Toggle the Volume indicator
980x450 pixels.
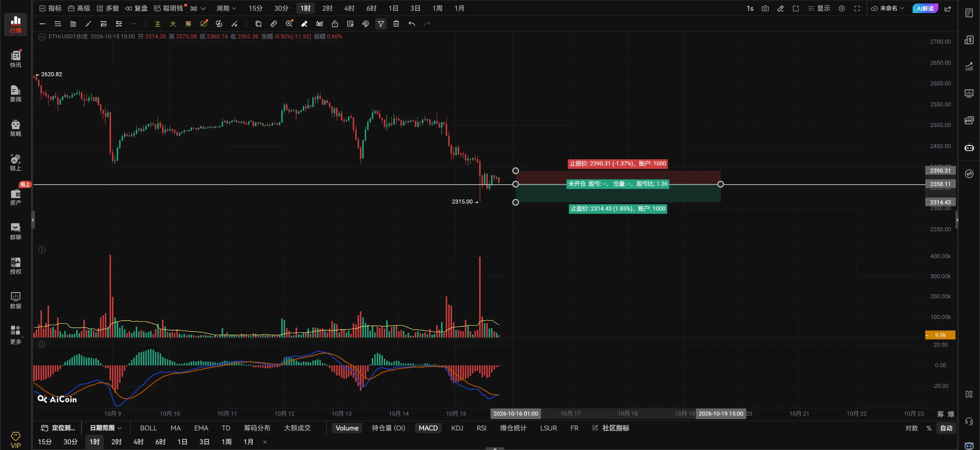point(347,428)
